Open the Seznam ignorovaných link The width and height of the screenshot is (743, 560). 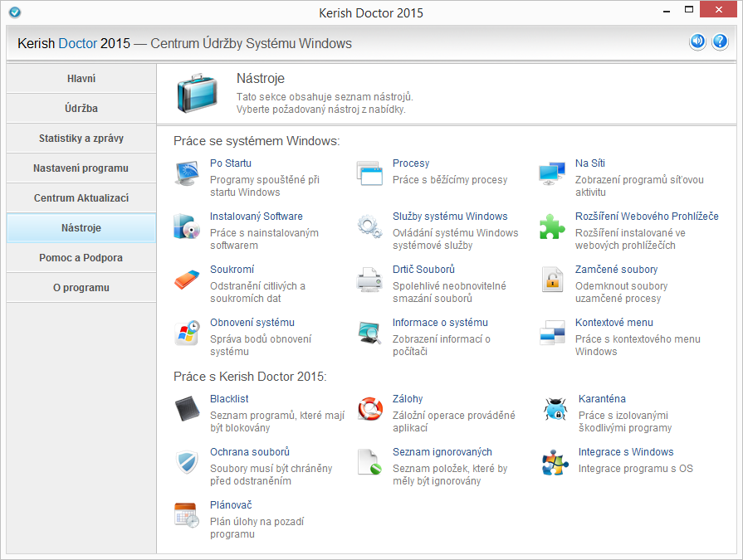click(442, 451)
